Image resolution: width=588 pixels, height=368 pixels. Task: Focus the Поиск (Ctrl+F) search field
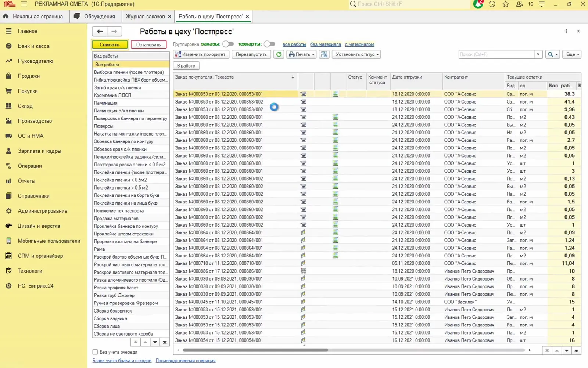[x=496, y=54]
